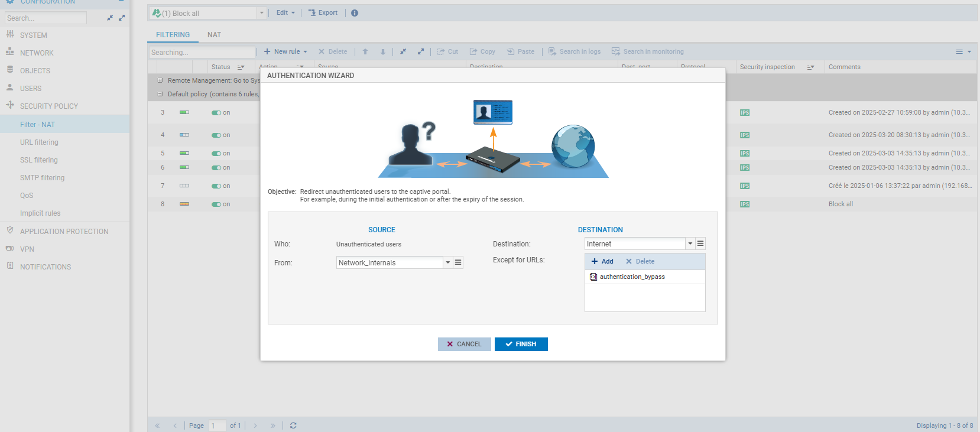Click the IPS security inspection badge of rule 3
Viewport: 980px width, 432px height.
745,113
